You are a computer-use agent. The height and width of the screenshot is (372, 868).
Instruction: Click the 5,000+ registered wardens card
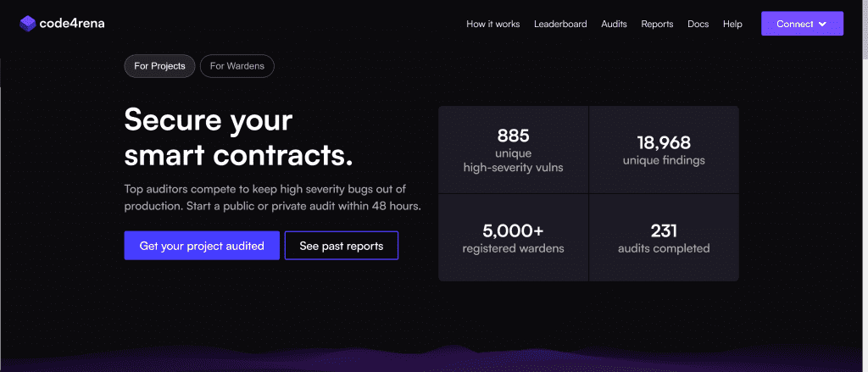coord(513,237)
